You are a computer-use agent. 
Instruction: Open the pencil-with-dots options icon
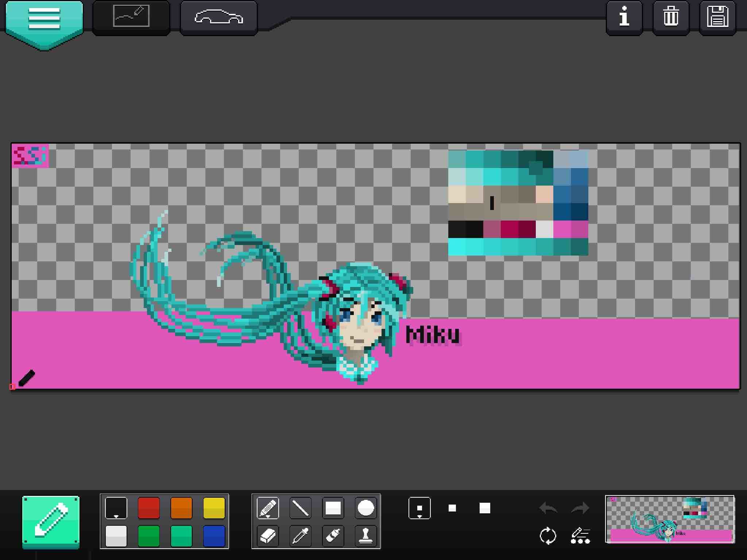(580, 536)
